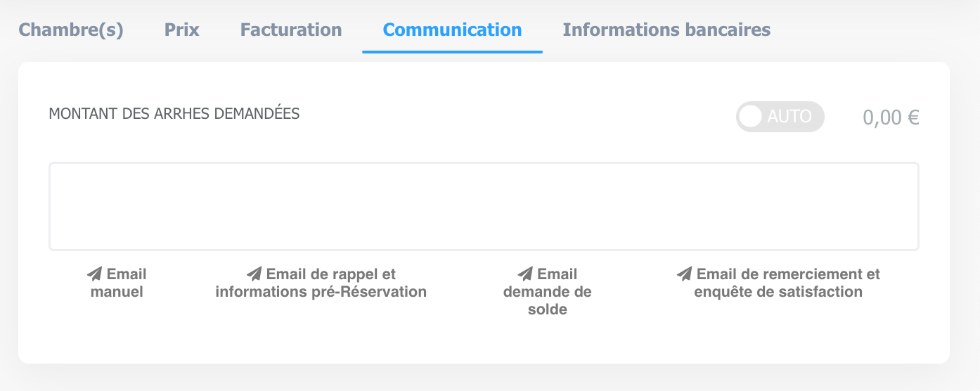Click the send icon for Email de rappel
Image resolution: width=980 pixels, height=391 pixels.
click(254, 274)
